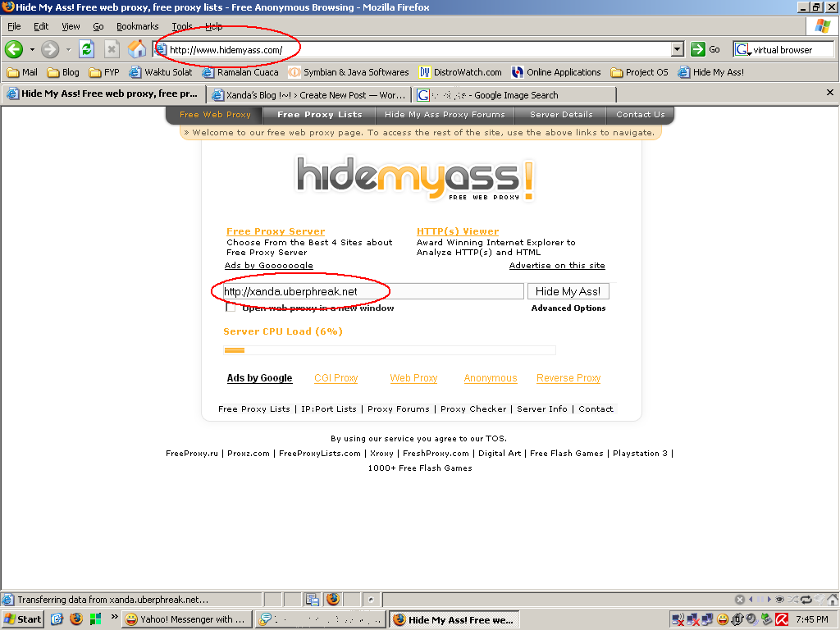Close the current tab with X button
Image resolution: width=840 pixels, height=630 pixels.
pos(830,93)
